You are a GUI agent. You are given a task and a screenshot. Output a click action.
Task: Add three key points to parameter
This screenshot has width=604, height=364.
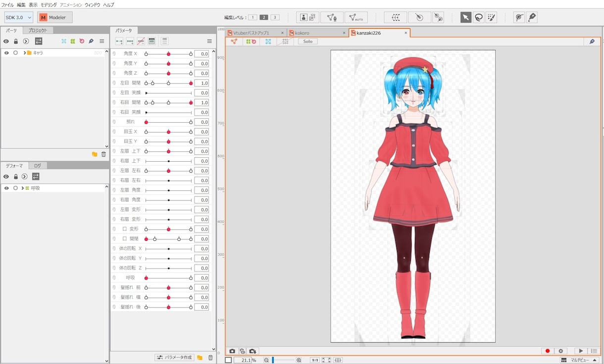(130, 41)
